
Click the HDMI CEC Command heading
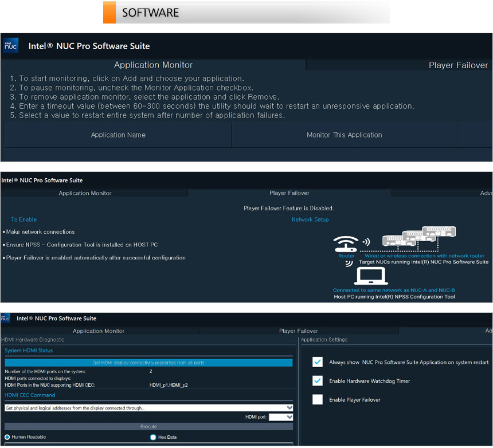[x=30, y=395]
